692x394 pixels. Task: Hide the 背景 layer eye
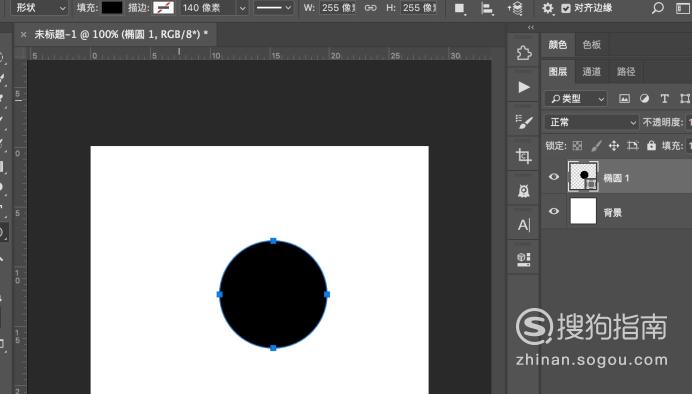pos(554,211)
